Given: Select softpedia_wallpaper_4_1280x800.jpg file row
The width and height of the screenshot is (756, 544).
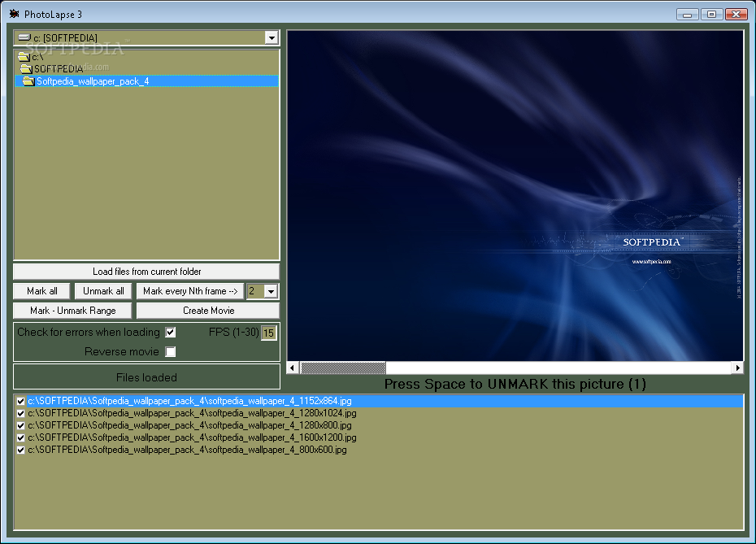Looking at the screenshot, I should [379, 425].
